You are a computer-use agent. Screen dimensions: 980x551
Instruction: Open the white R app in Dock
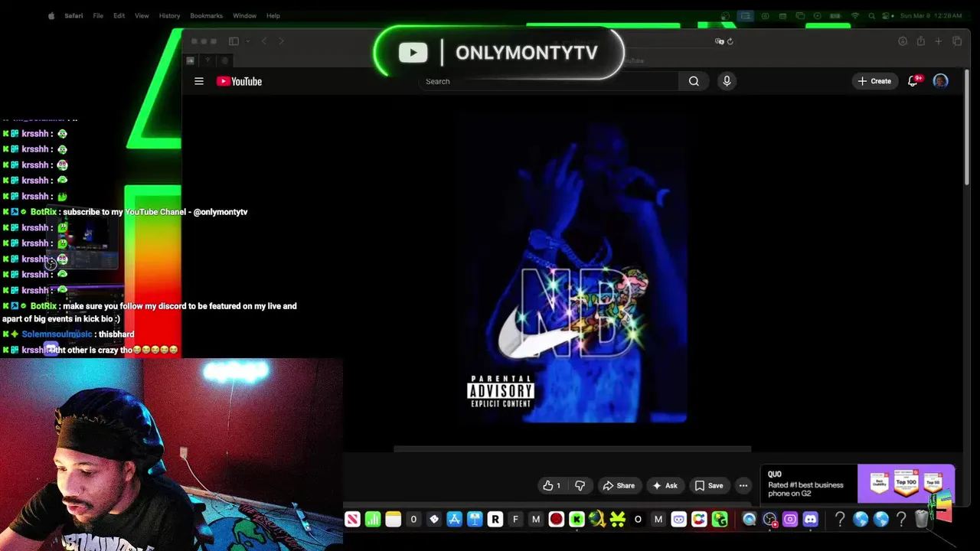(x=495, y=520)
